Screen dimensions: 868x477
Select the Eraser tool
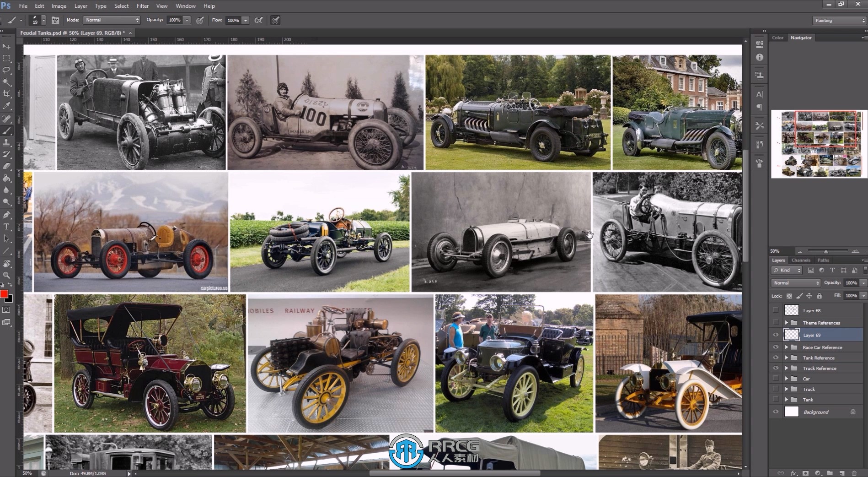pos(6,166)
